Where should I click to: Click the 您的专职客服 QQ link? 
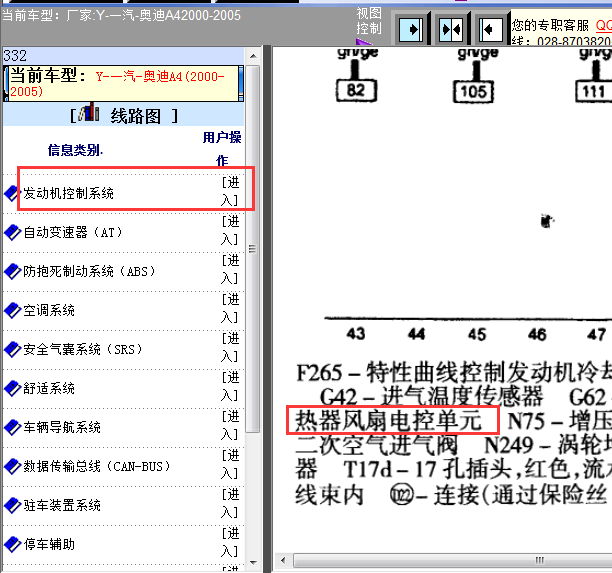(603, 26)
